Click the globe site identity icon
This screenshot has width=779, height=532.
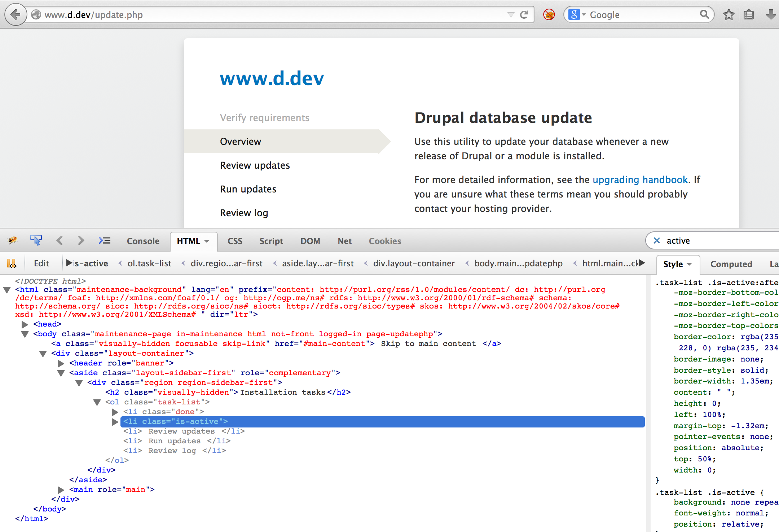tap(36, 15)
